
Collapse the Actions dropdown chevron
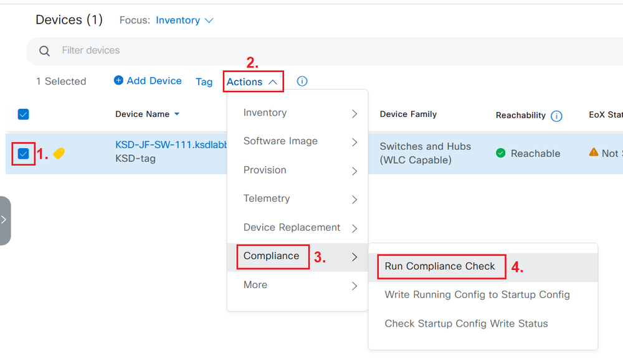[x=272, y=81]
